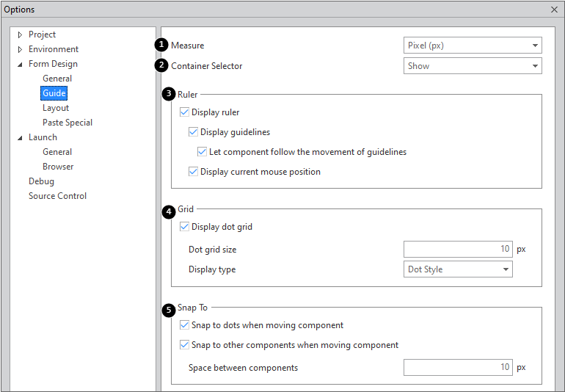Open the Container Selector dropdown
The width and height of the screenshot is (565, 392).
tap(473, 66)
